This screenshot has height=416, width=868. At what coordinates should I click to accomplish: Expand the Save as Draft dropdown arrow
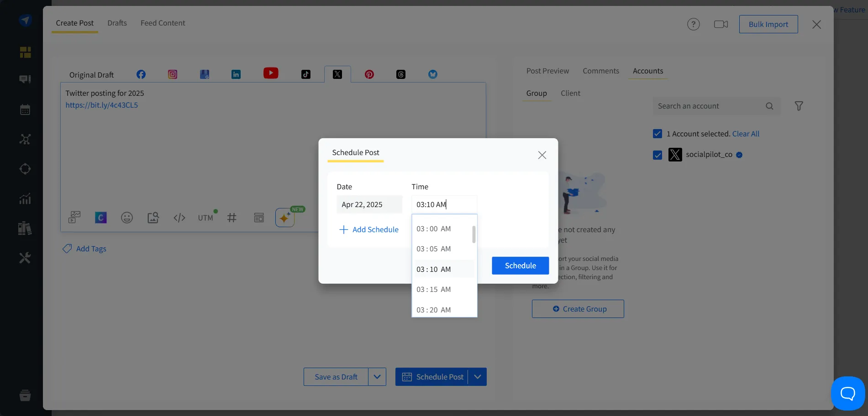[x=377, y=377]
